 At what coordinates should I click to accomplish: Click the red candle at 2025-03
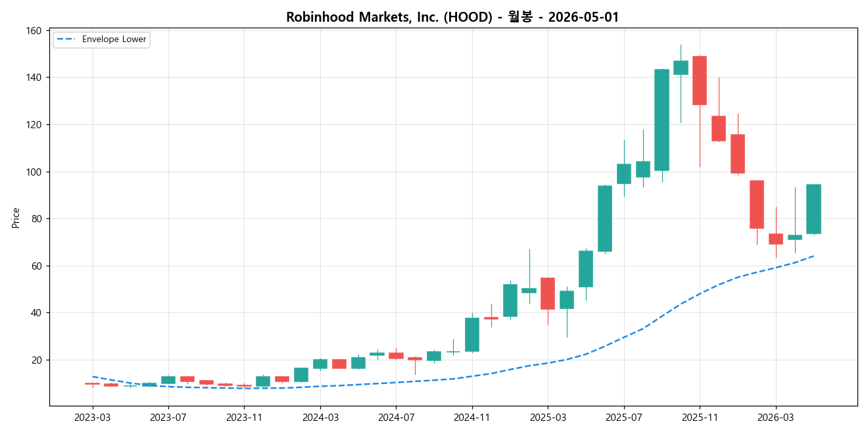[548, 293]
